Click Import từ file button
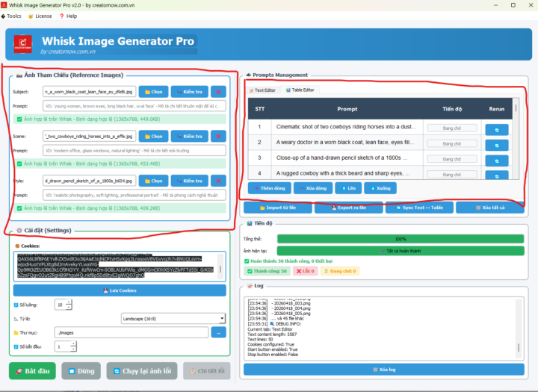The width and height of the screenshot is (538, 392). click(277, 208)
